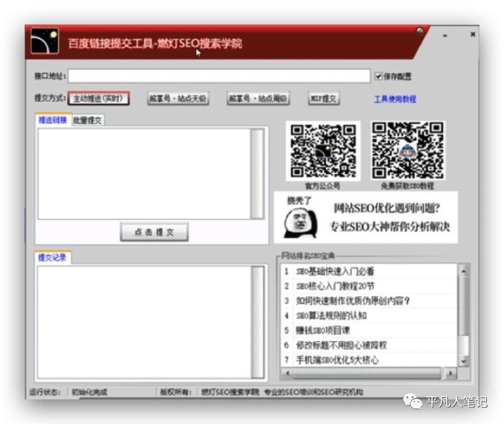The image size is (504, 424).
Task: Click the SEO list horizontal scrollbar thumb
Action: 367,373
